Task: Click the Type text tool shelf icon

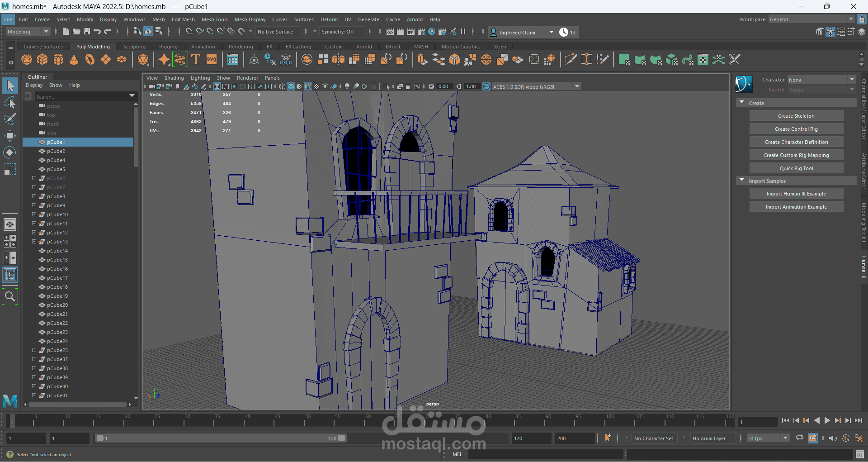Action: coord(196,60)
